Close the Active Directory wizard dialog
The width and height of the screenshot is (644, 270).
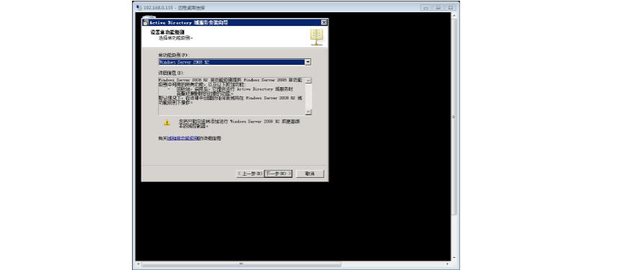pos(324,22)
